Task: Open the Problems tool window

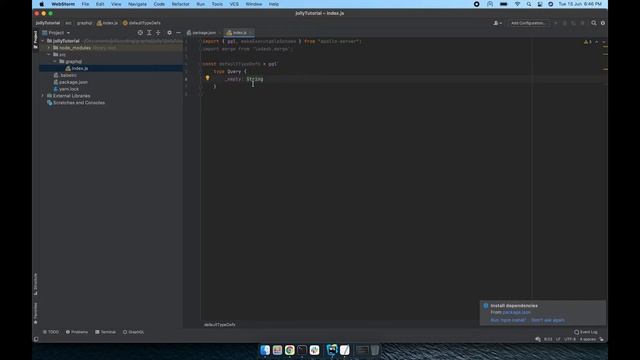Action: tap(77, 332)
